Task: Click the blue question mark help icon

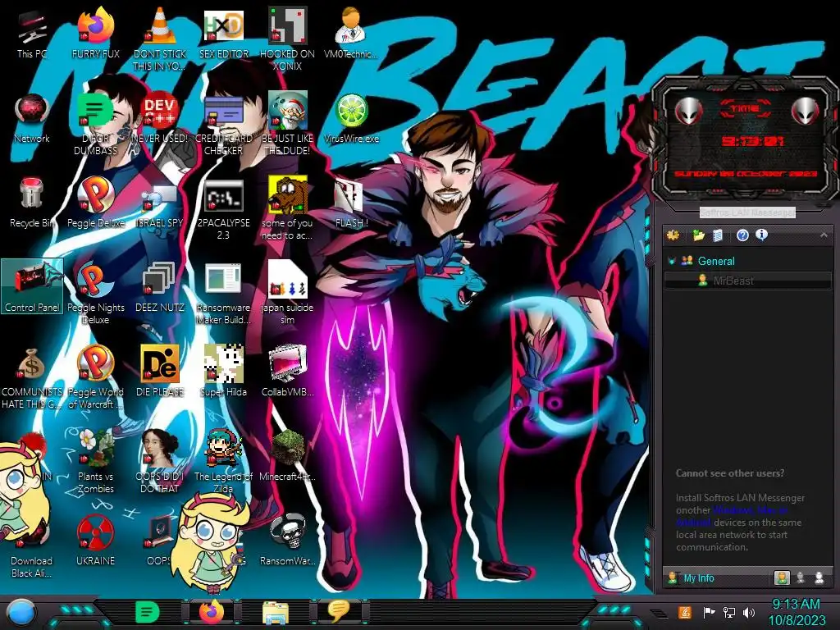Action: tap(742, 235)
